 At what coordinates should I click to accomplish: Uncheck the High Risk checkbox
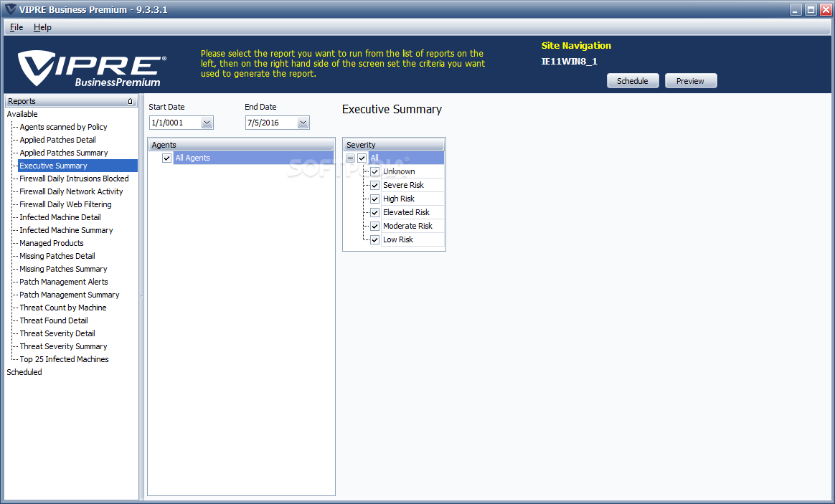click(x=375, y=199)
